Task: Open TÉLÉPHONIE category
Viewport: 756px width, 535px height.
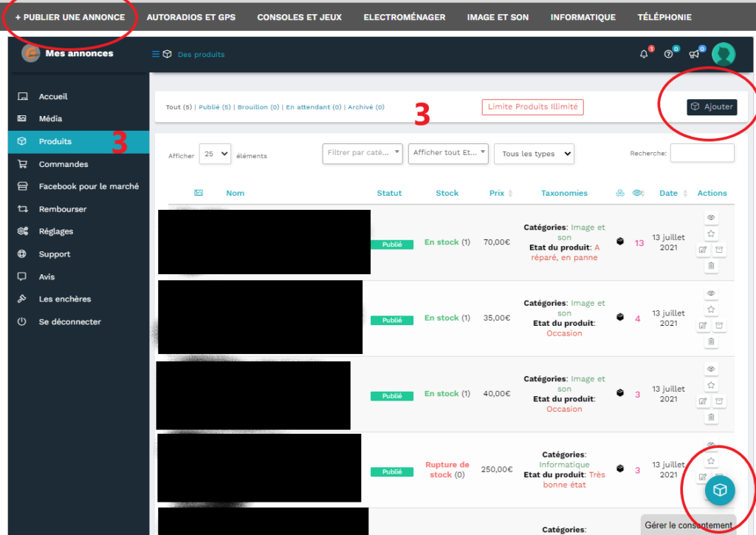Action: click(x=664, y=18)
